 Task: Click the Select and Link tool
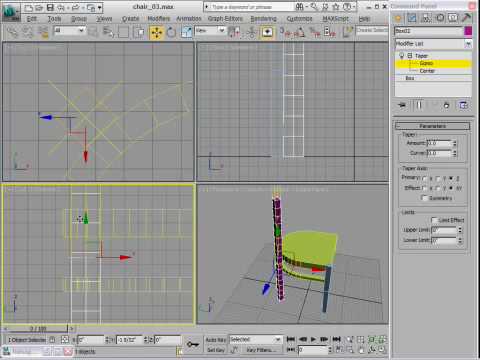(x=12, y=32)
